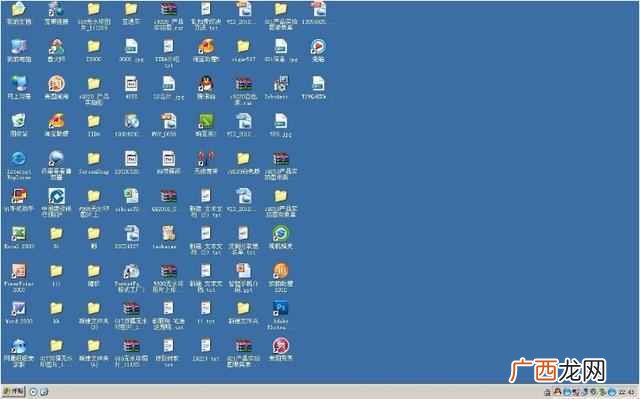Open the QQ penguin desktop shortcut
The width and height of the screenshot is (640, 399).
(x=206, y=83)
